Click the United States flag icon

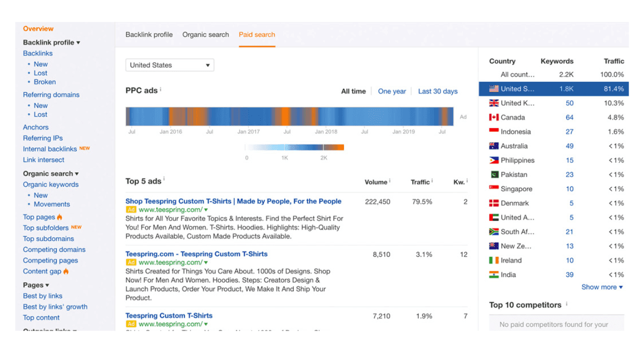(494, 89)
